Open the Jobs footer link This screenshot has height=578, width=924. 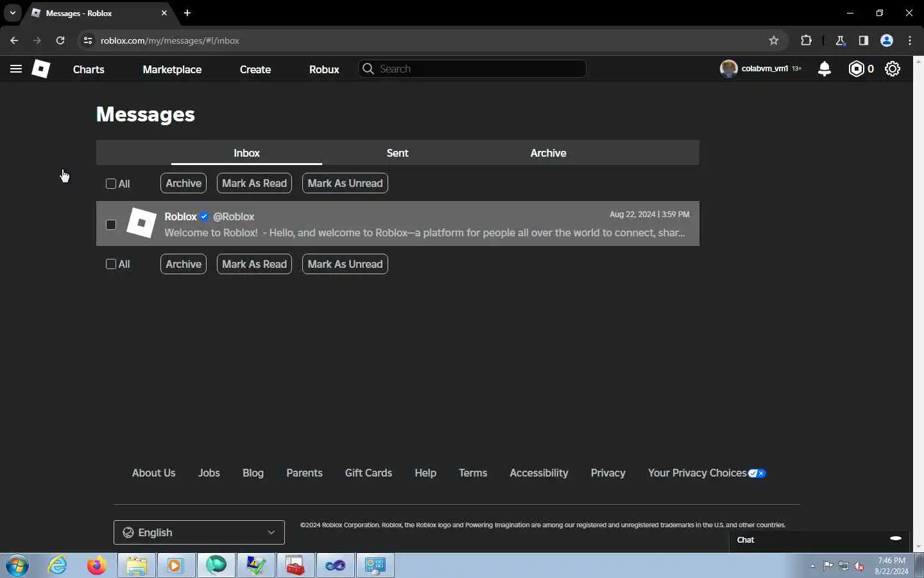pyautogui.click(x=209, y=473)
